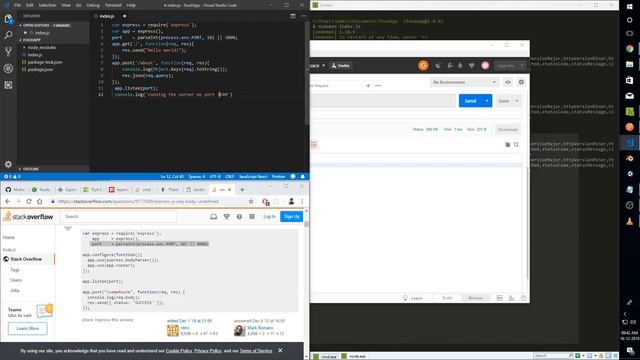This screenshot has height=360, width=640.
Task: Open more editor actions in VS Code
Action: [x=303, y=16]
